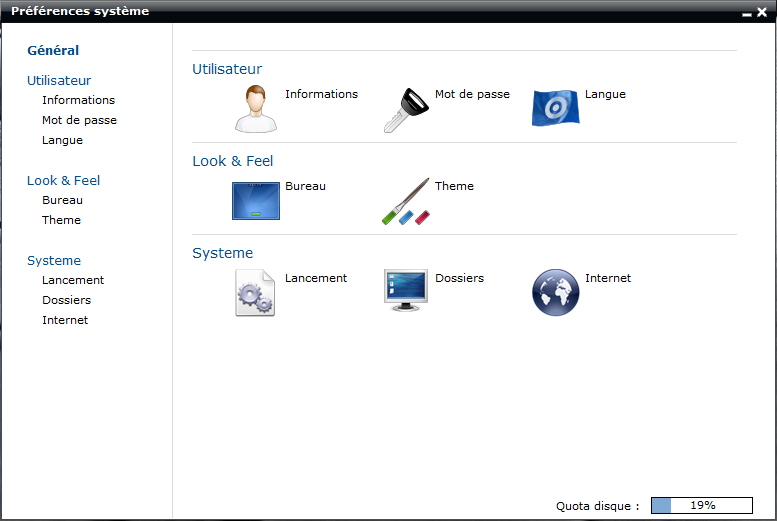Click the Dossiers label in main panel
The height and width of the screenshot is (521, 777).
[x=459, y=278]
